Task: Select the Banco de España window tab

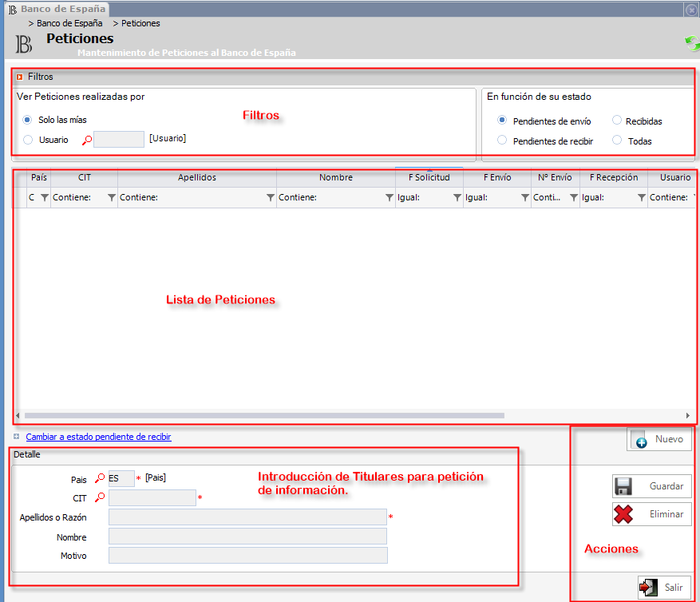Action: tap(57, 9)
